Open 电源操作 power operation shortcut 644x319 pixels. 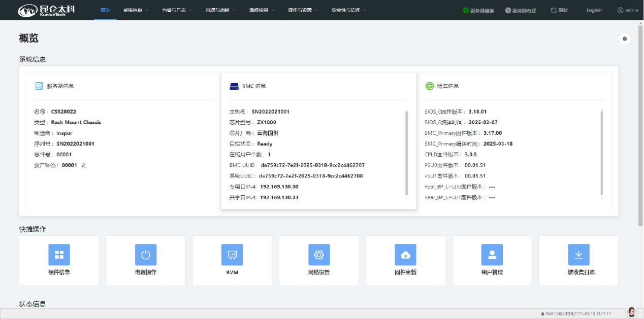click(x=146, y=260)
